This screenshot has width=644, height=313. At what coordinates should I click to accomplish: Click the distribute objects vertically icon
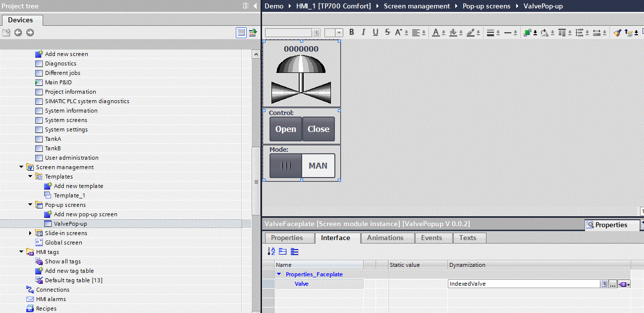click(x=579, y=32)
